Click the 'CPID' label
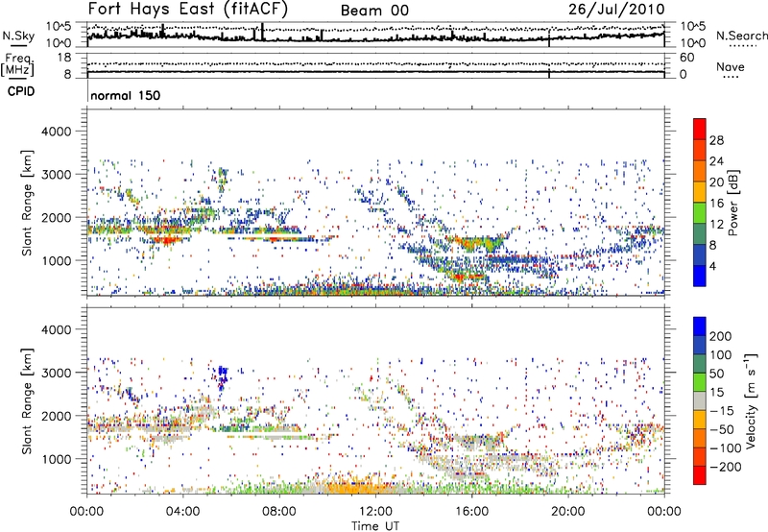 click(x=21, y=91)
